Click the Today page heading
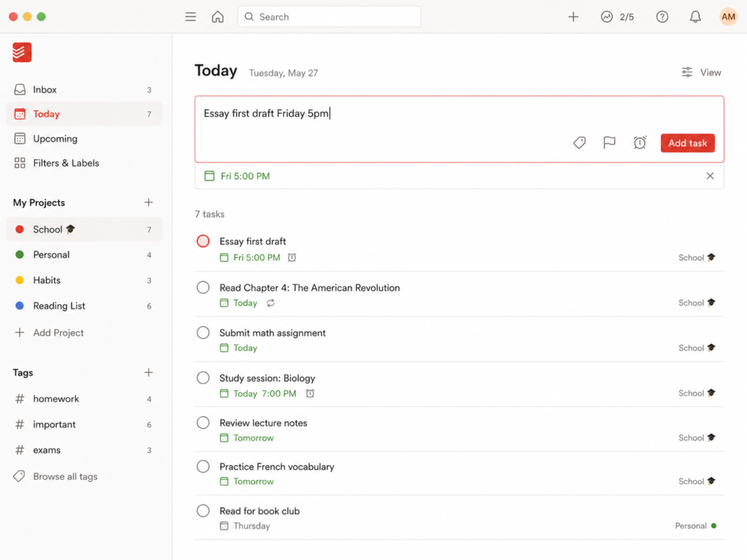Viewport: 747px width, 560px height. pyautogui.click(x=216, y=71)
